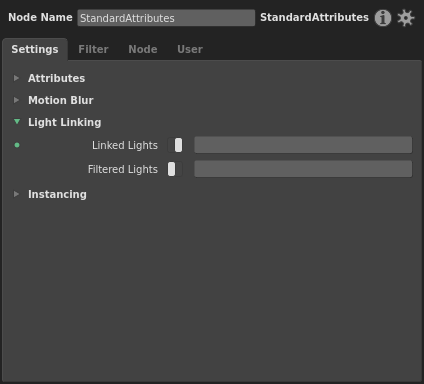Collapse the Light Linking section arrow
Image resolution: width=424 pixels, height=384 pixels.
pyautogui.click(x=17, y=122)
